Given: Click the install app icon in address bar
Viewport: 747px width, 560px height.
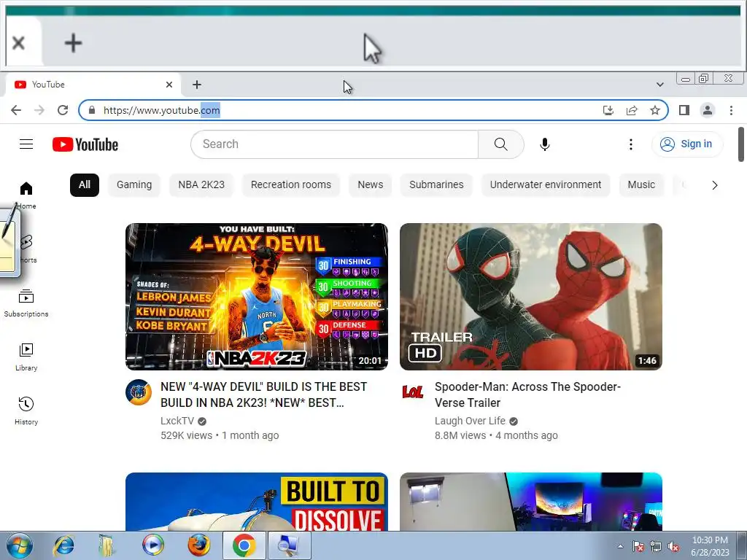Looking at the screenshot, I should pos(608,111).
